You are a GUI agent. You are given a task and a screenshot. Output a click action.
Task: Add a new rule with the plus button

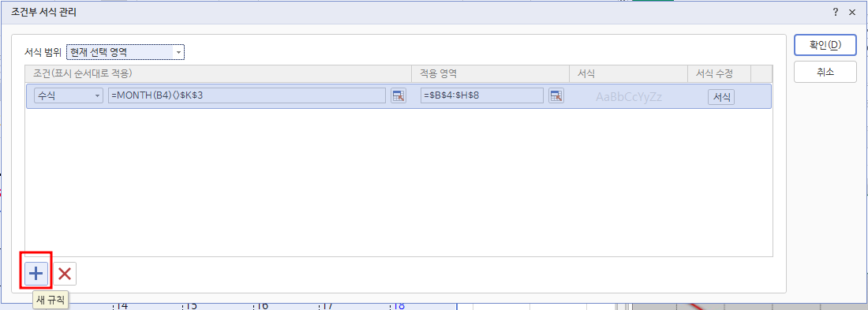[36, 274]
